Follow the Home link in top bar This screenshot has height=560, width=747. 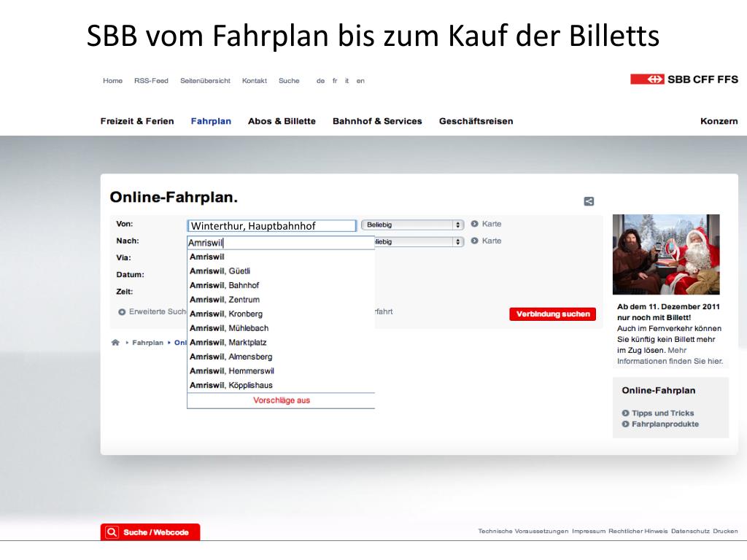(x=112, y=81)
